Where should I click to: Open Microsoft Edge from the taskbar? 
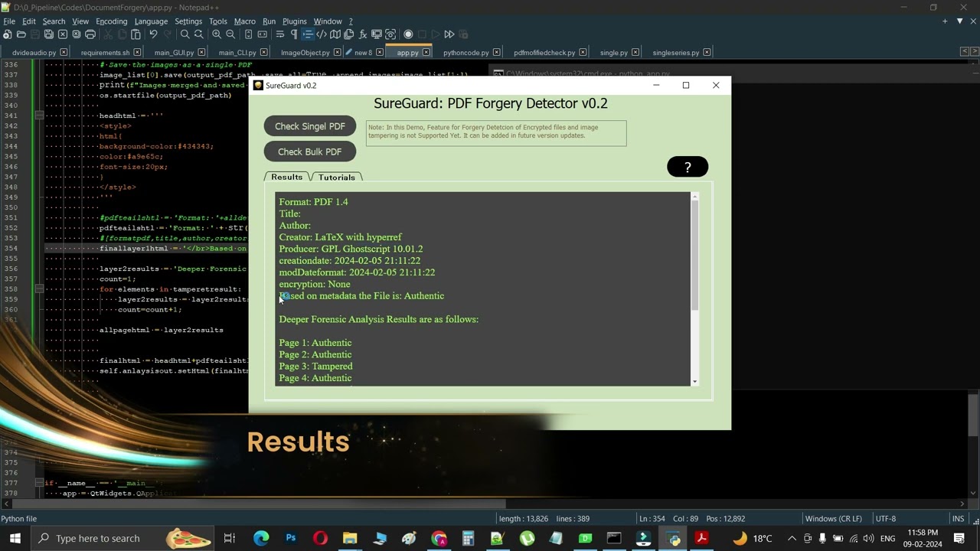click(x=261, y=538)
